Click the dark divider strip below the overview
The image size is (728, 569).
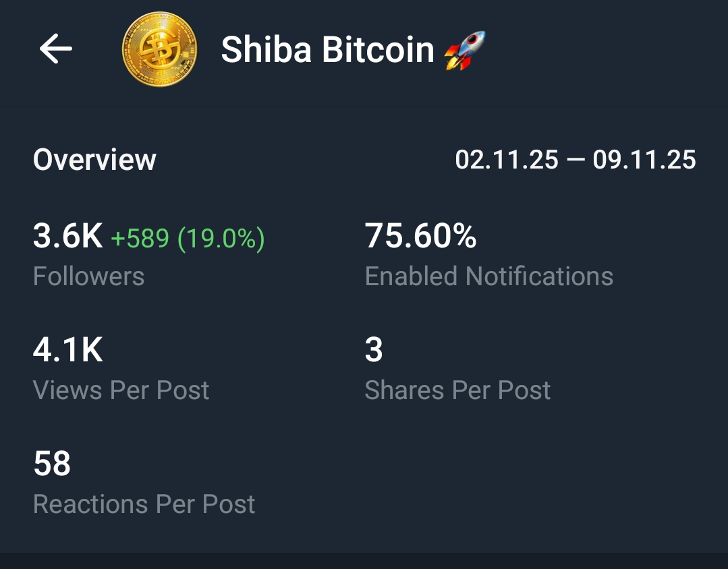point(364,561)
